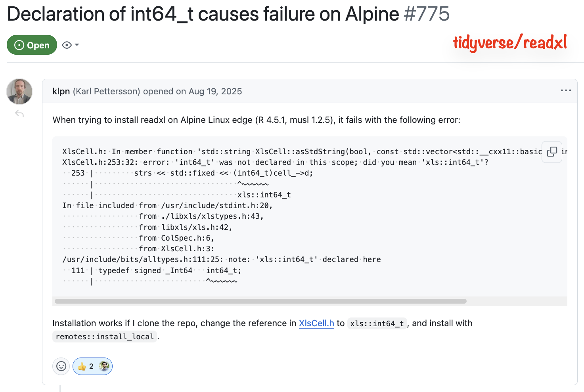
Task: Click the 'opened on Aug 19, 2025' timestamp
Action: click(192, 92)
